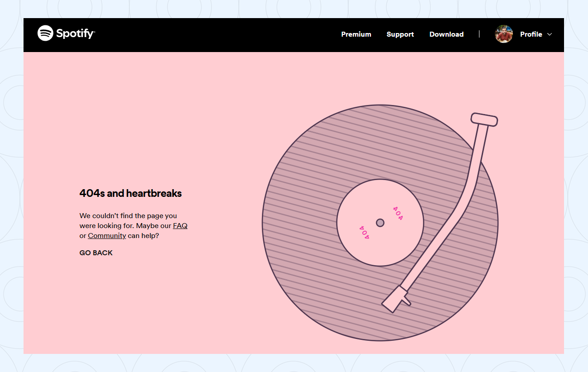Image resolution: width=588 pixels, height=372 pixels.
Task: Click the GO BACK button
Action: (96, 253)
